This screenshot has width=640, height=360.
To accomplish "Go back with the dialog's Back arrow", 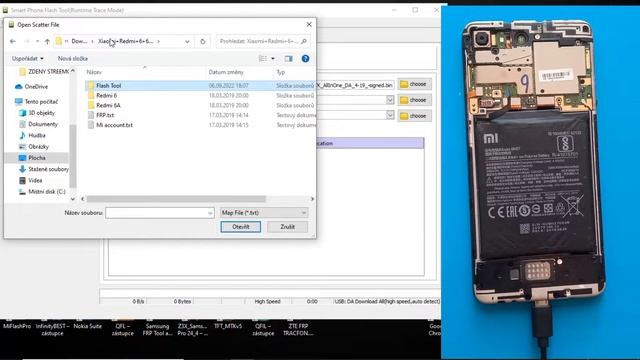I will coord(13,41).
